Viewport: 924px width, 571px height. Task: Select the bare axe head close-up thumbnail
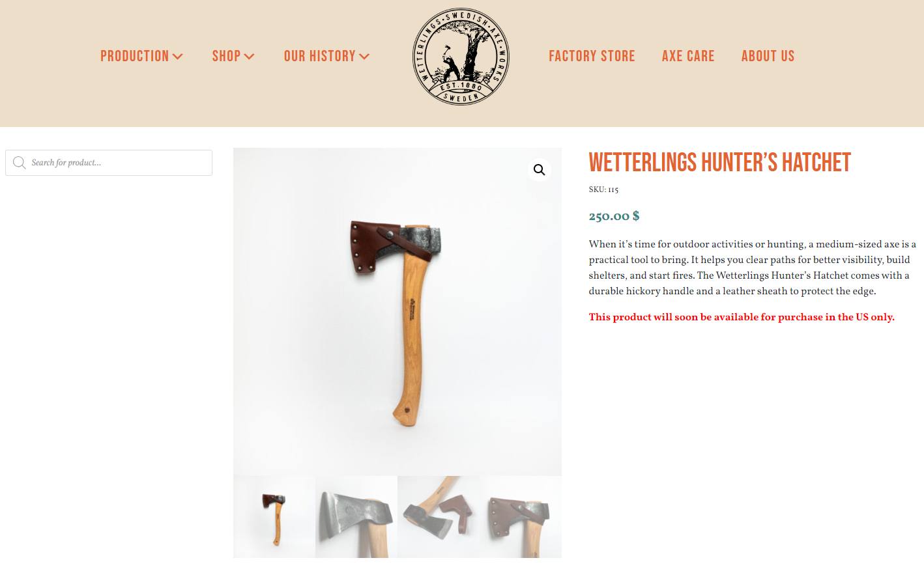[x=356, y=517]
